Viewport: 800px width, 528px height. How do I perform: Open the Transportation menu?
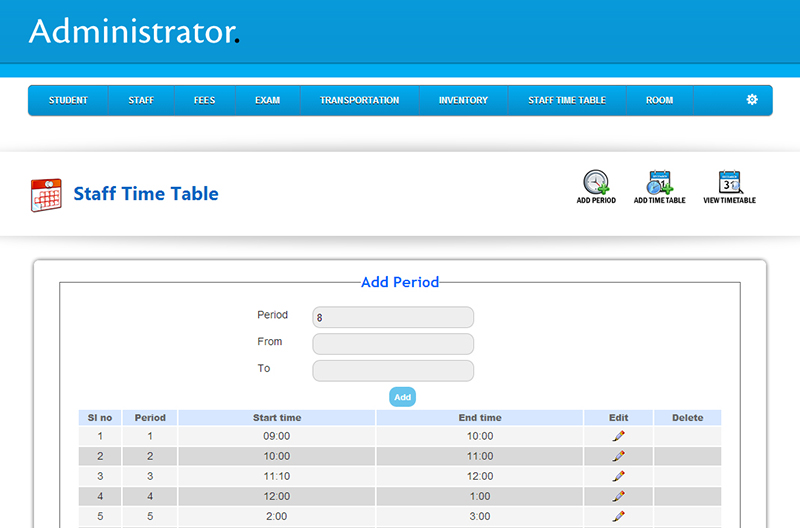tap(359, 100)
